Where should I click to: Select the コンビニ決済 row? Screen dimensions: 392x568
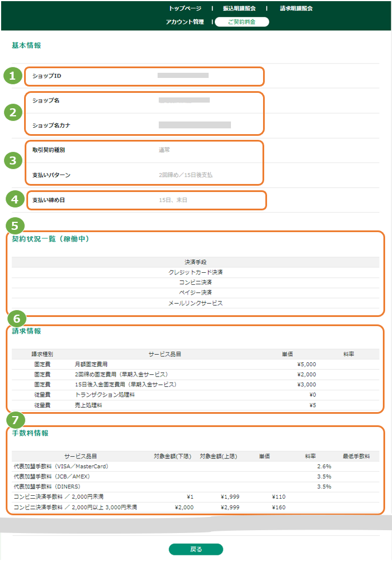195,282
